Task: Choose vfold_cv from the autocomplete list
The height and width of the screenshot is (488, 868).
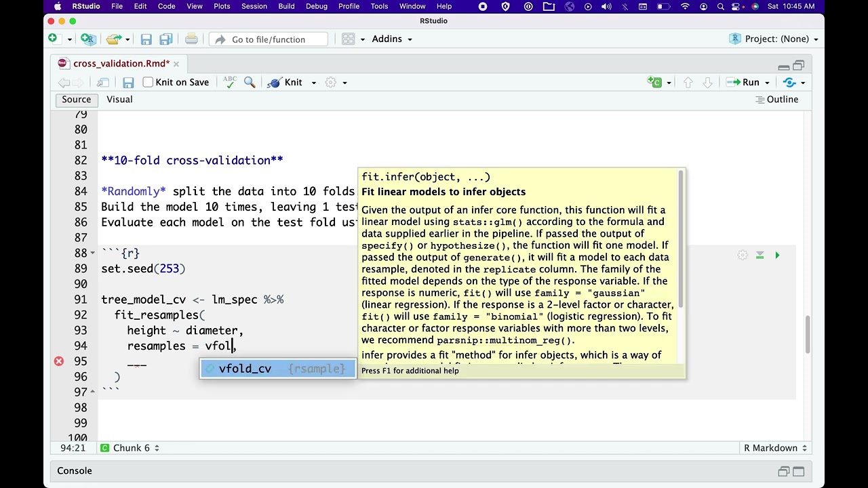Action: coord(277,369)
